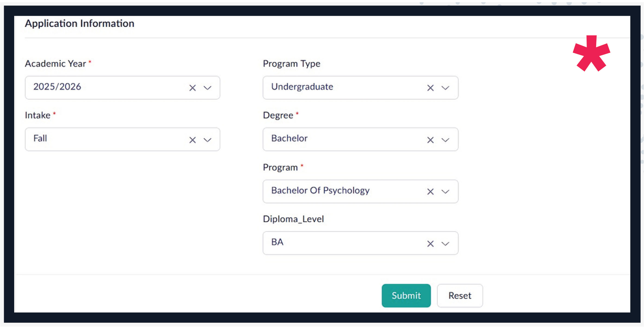Clear the Program Type selection

coord(430,88)
